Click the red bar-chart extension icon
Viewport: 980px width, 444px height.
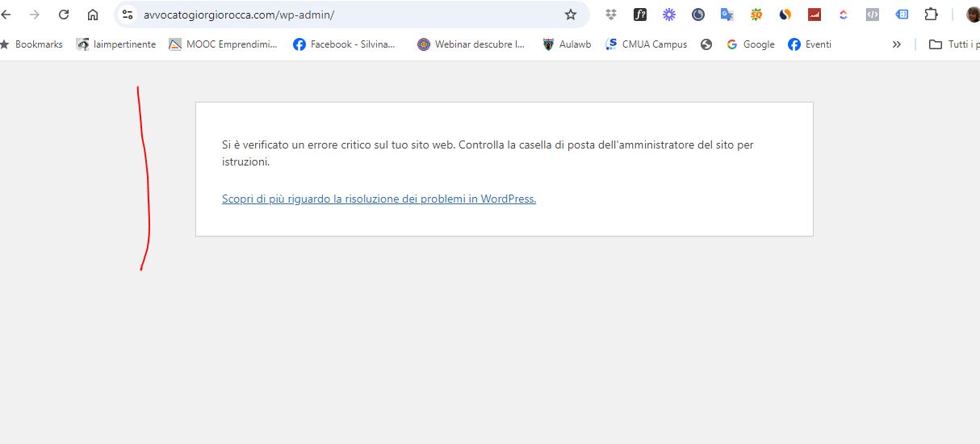point(815,15)
